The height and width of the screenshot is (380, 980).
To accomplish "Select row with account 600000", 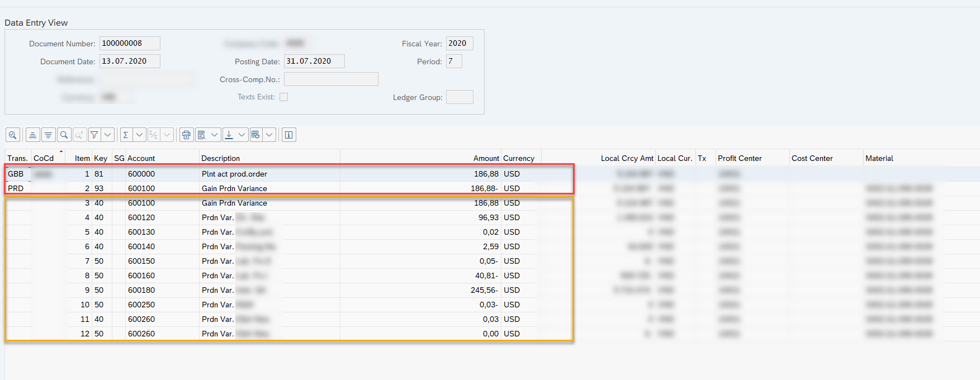I will pos(141,174).
